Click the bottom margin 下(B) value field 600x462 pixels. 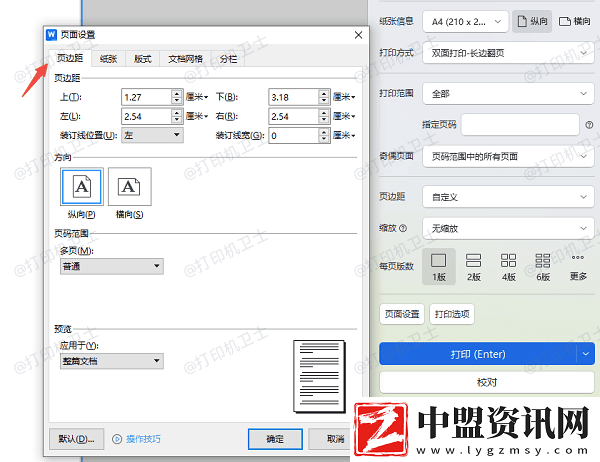tap(293, 97)
